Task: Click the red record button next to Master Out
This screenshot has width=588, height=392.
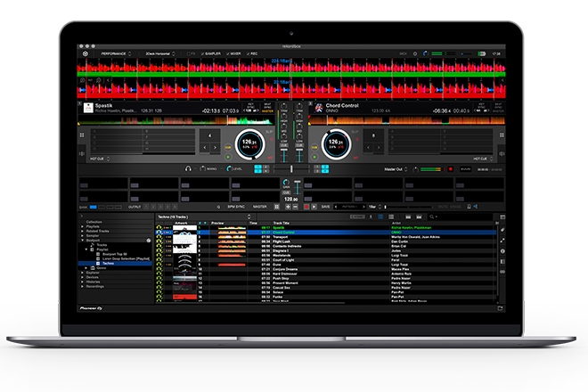Action: 451,169
